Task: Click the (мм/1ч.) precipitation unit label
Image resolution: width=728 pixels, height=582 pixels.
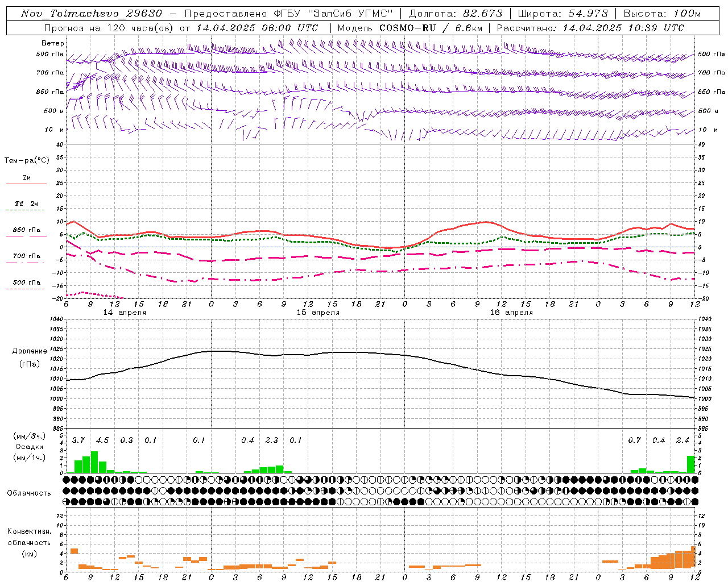Action: pyautogui.click(x=30, y=458)
